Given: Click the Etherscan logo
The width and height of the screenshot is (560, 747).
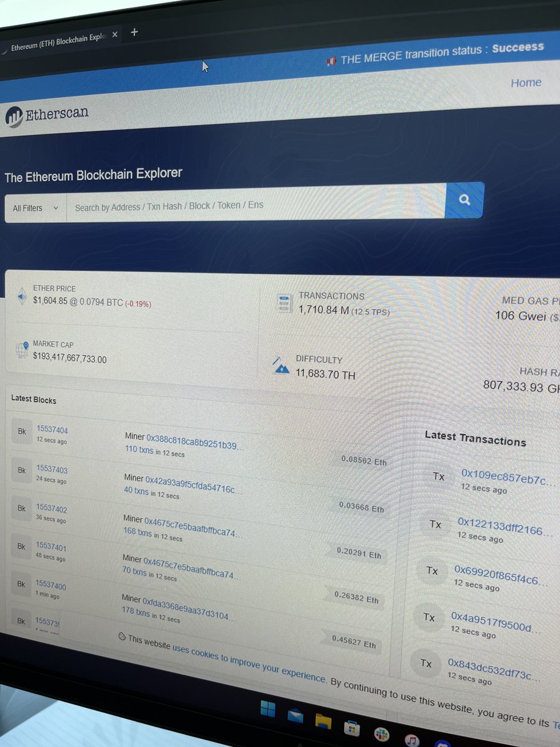Looking at the screenshot, I should pos(47,115).
